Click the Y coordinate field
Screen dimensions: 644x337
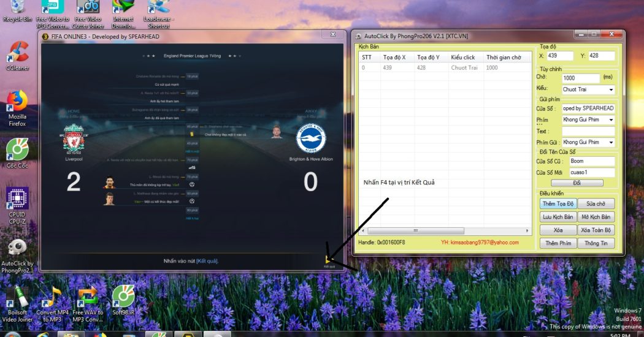tap(601, 56)
